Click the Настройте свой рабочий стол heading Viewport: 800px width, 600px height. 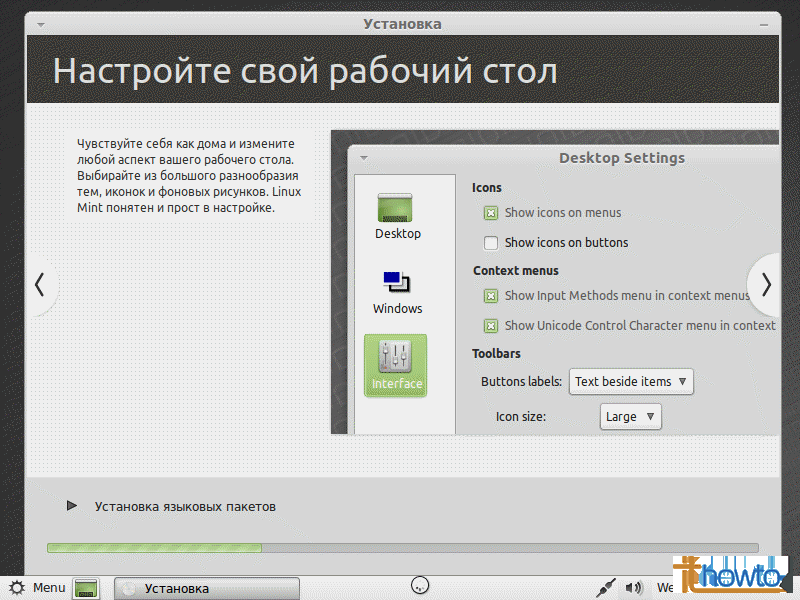[x=305, y=70]
